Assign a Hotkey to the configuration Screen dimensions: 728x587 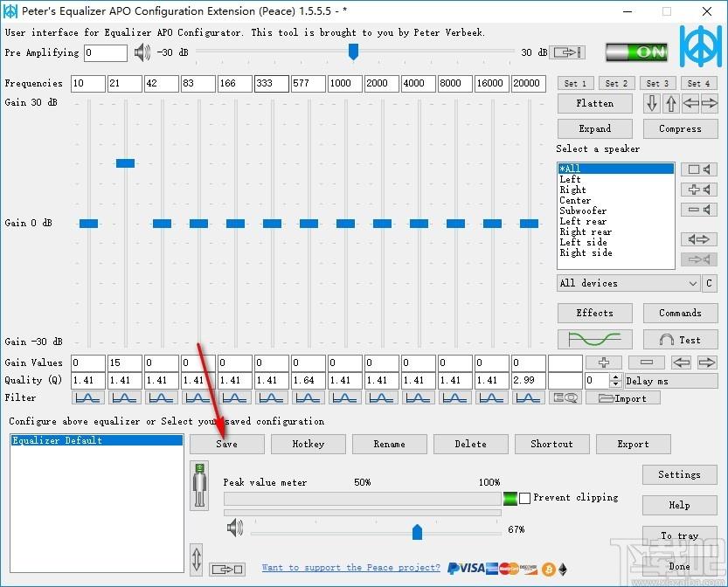click(x=309, y=444)
